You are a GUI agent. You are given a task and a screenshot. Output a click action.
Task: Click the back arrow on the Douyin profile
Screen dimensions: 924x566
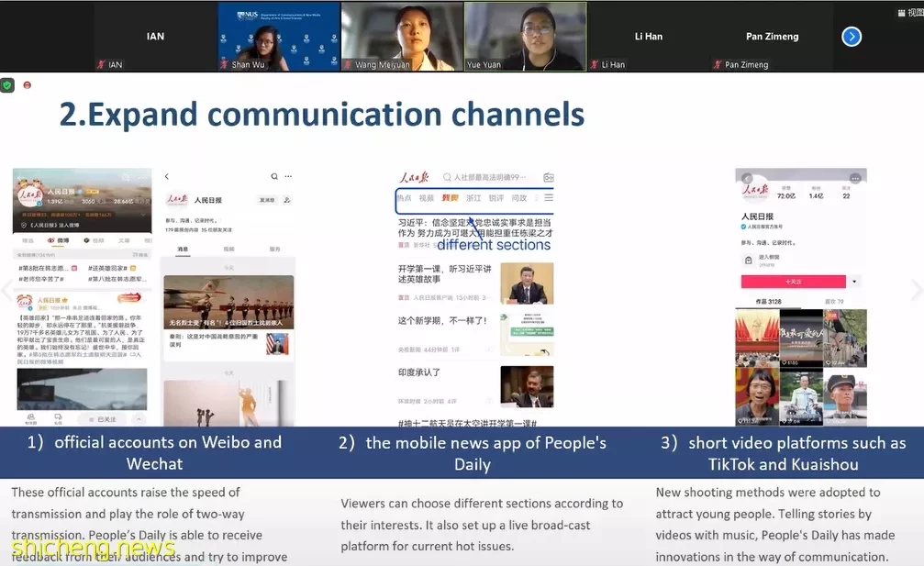pos(747,178)
